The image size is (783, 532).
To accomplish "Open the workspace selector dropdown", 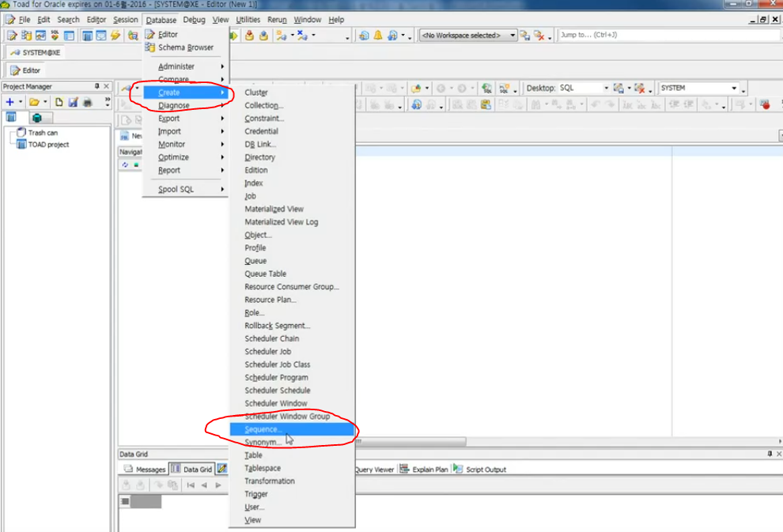I will click(x=513, y=36).
